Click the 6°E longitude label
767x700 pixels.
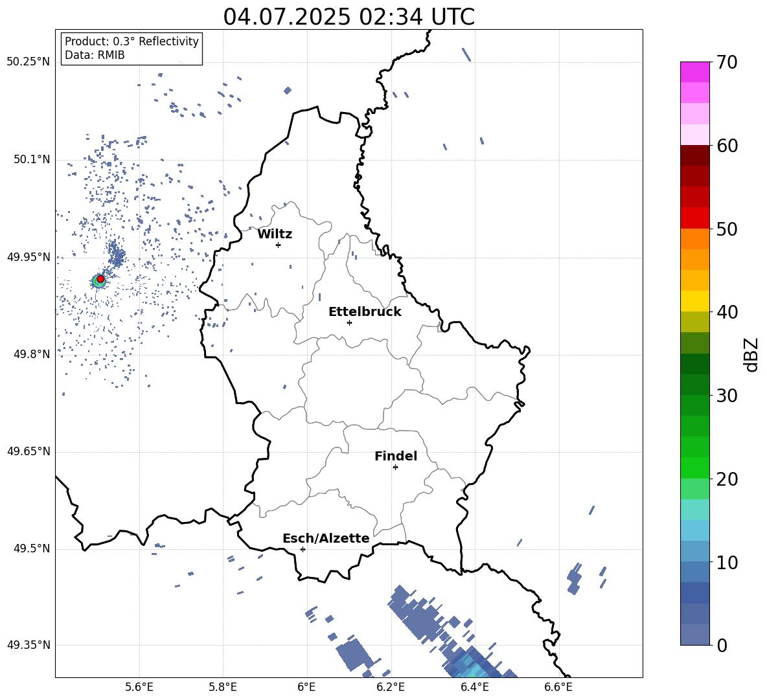click(x=306, y=687)
